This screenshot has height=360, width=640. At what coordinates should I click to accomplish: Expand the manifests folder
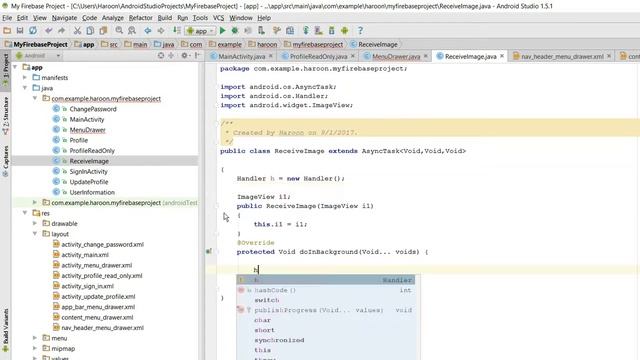tap(25, 78)
